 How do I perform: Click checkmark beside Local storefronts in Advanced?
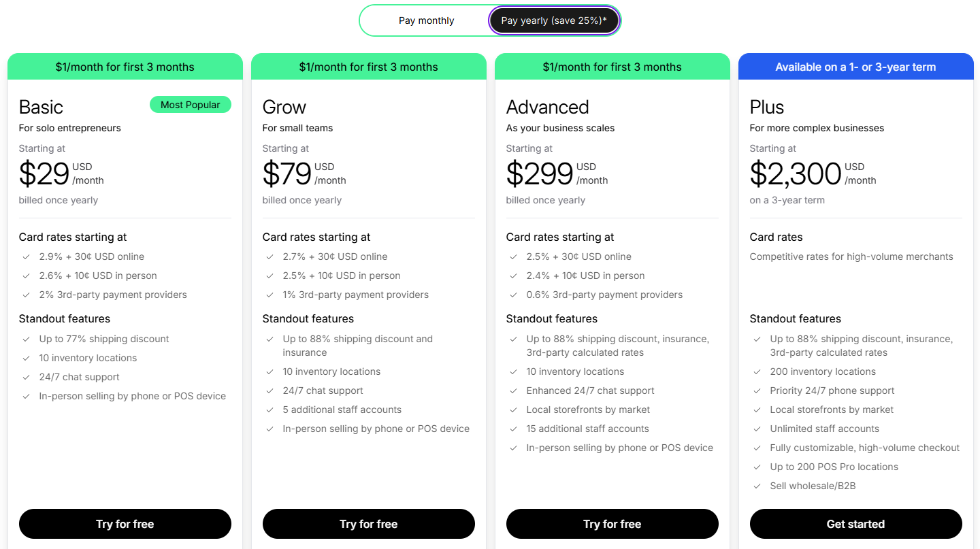pos(514,410)
